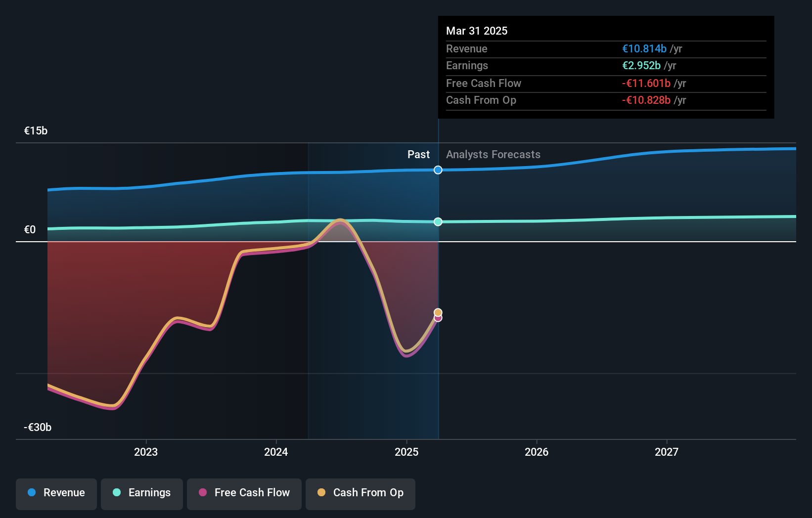This screenshot has height=518, width=812.
Task: Click the pink Free Cash Flow data point
Action: (438, 318)
